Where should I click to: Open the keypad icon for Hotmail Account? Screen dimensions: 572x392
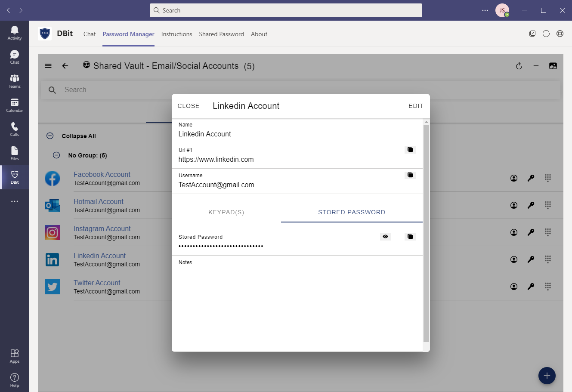click(548, 205)
